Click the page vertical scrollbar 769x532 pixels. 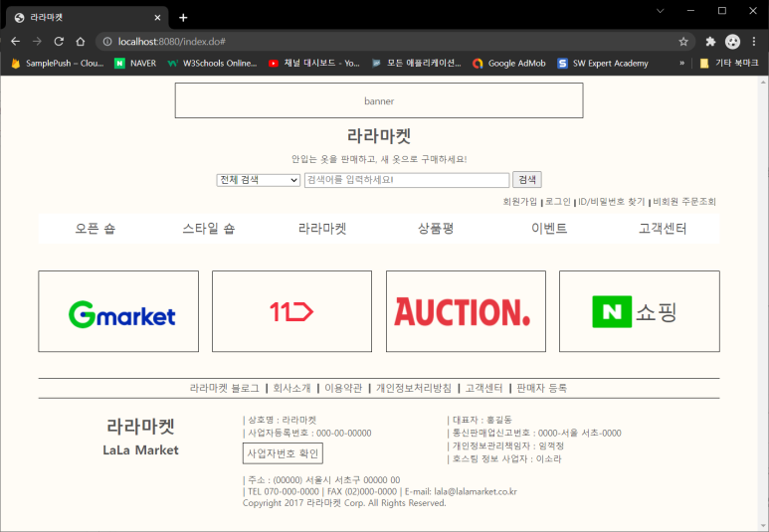[x=763, y=303]
